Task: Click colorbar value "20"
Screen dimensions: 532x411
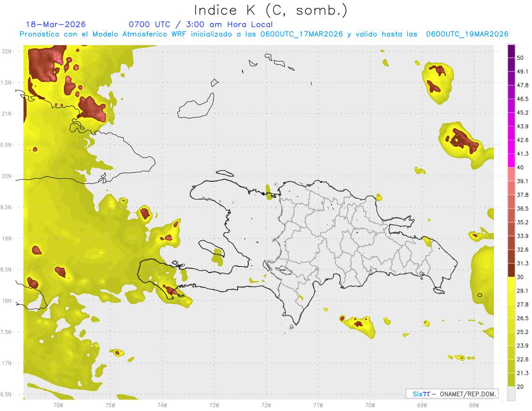Action: pos(520,387)
